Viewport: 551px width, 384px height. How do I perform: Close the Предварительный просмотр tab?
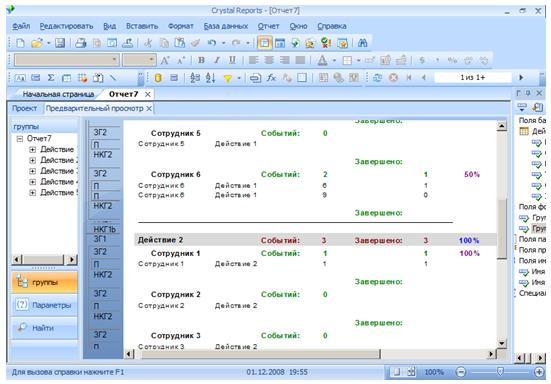(149, 109)
